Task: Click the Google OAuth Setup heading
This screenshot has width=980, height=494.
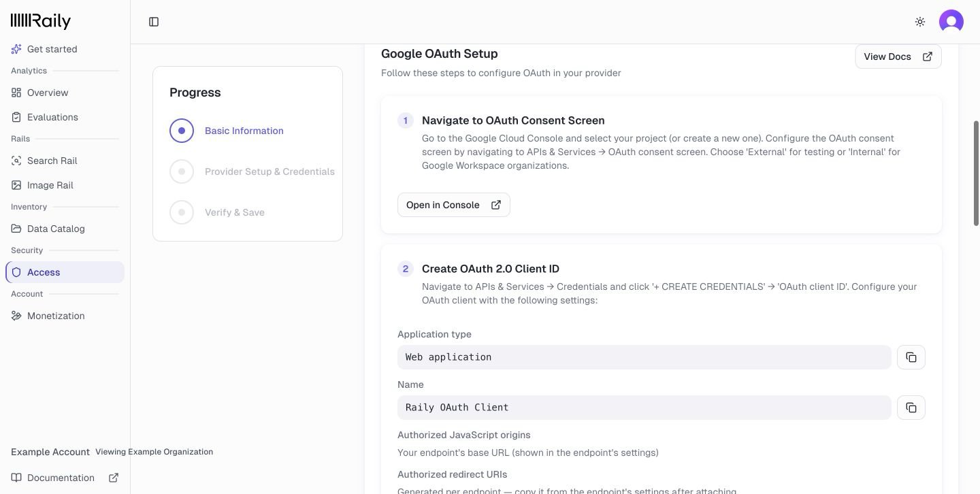Action: point(440,54)
